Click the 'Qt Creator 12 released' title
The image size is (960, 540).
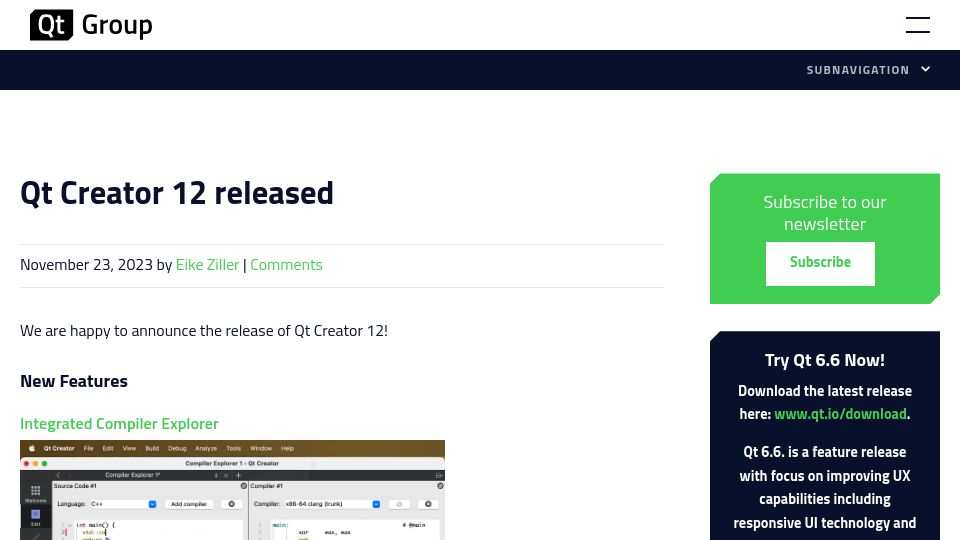coord(177,193)
